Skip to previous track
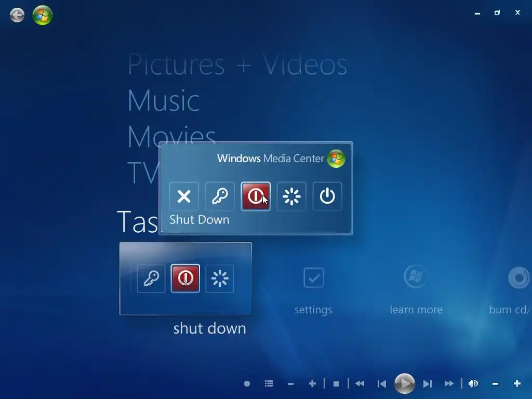 382,384
